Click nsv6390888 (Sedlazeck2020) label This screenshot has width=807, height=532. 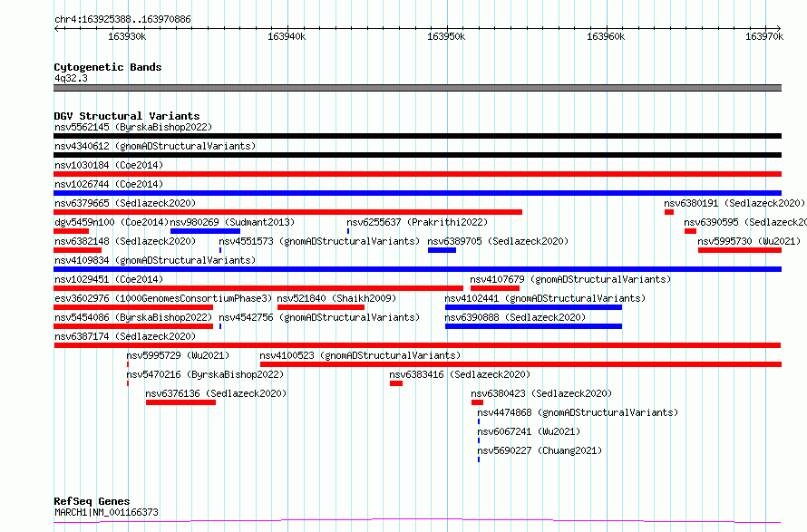click(x=515, y=317)
